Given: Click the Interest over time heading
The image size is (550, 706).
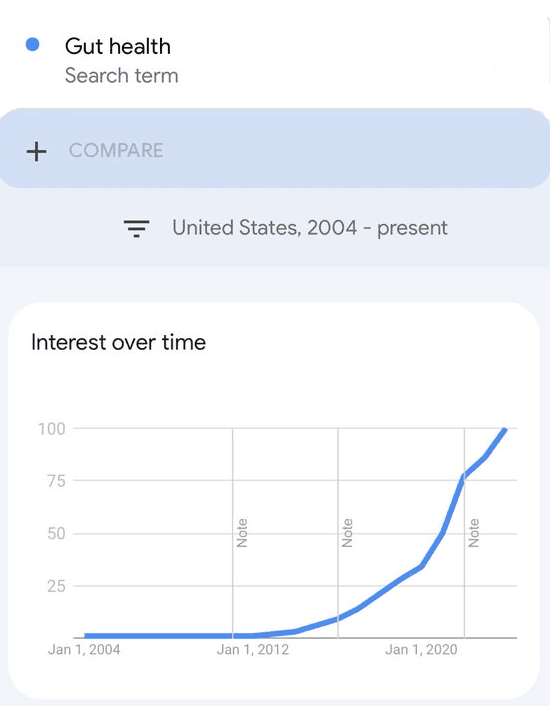Looking at the screenshot, I should [x=118, y=343].
